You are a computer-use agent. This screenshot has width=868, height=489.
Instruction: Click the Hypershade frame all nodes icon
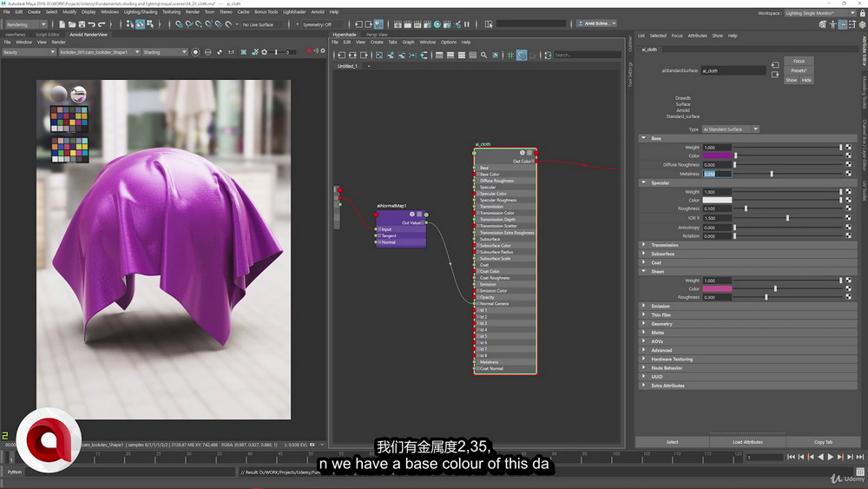point(379,55)
